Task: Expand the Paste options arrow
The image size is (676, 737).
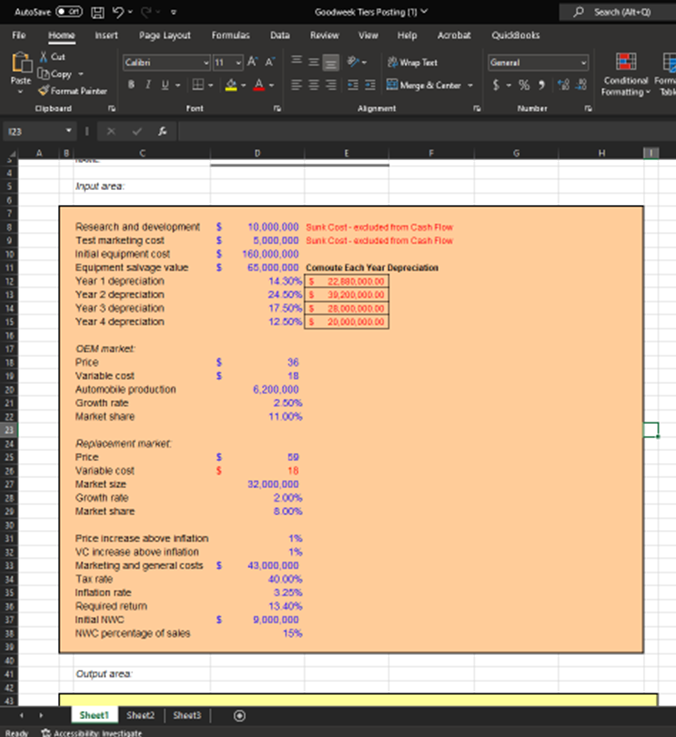Action: point(21,92)
